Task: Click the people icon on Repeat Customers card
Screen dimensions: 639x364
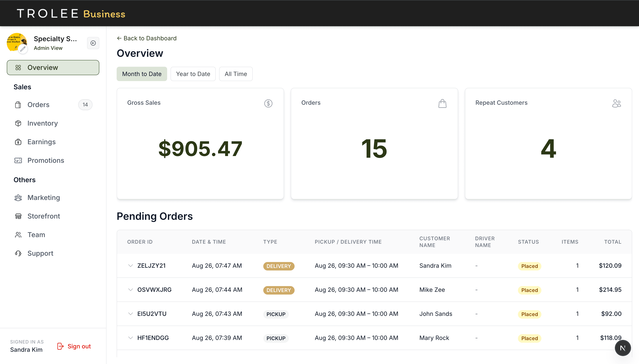Action: [x=616, y=103]
